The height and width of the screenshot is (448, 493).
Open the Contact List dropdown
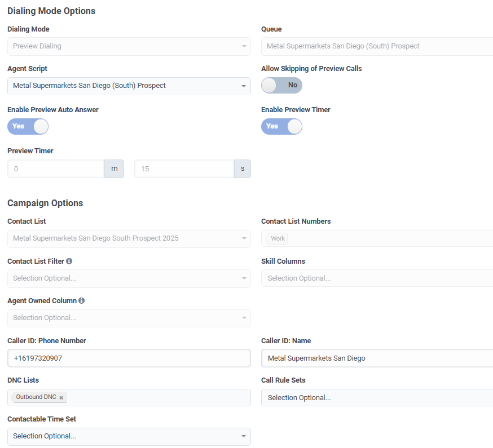[x=129, y=238]
